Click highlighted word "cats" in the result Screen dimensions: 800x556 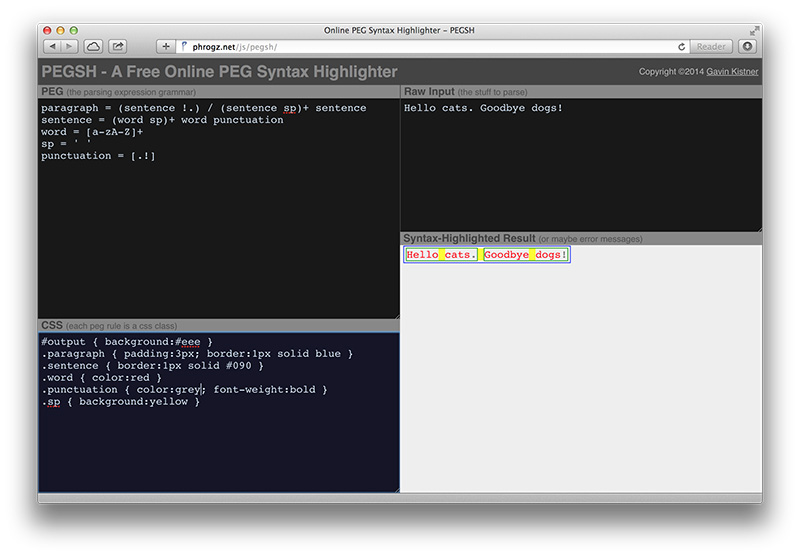tap(457, 255)
